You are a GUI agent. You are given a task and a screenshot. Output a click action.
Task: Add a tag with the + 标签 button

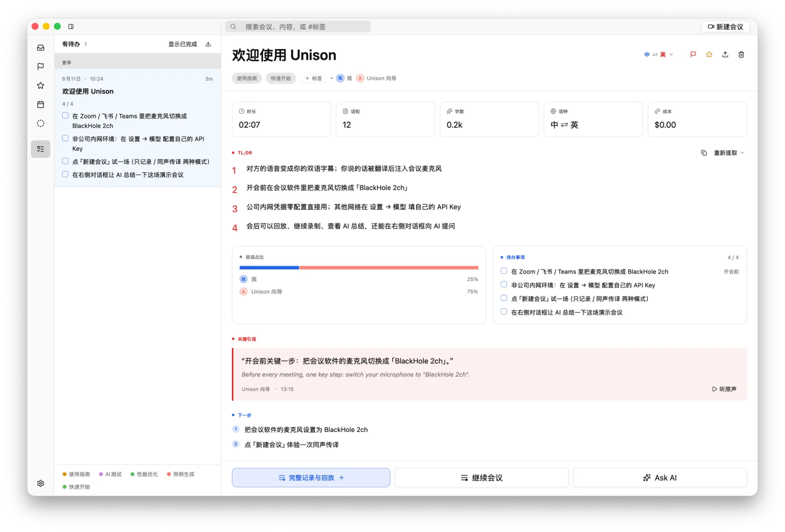pos(314,78)
